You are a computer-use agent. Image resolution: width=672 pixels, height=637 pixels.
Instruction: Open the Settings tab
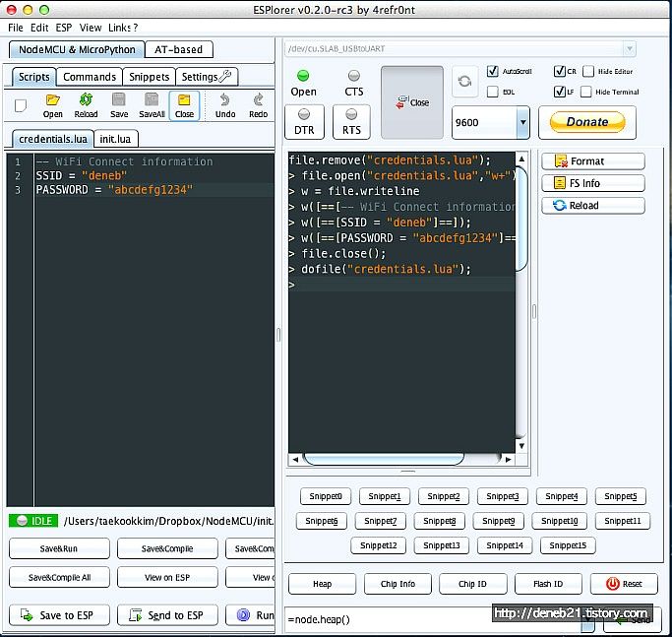click(x=207, y=77)
